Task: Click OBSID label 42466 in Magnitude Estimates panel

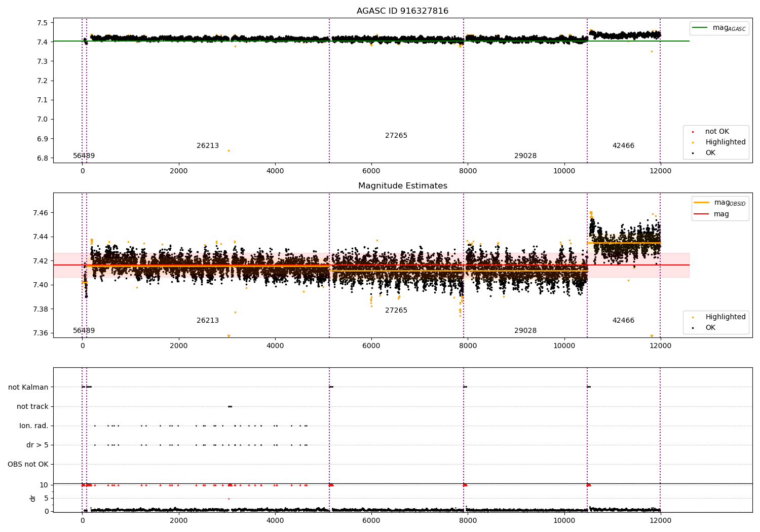Action: point(623,321)
